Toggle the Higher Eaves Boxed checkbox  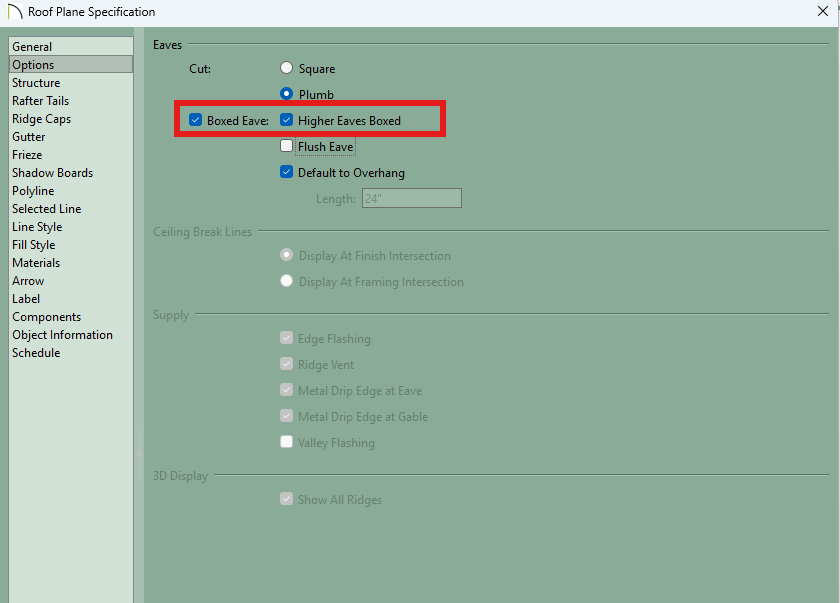tap(287, 121)
